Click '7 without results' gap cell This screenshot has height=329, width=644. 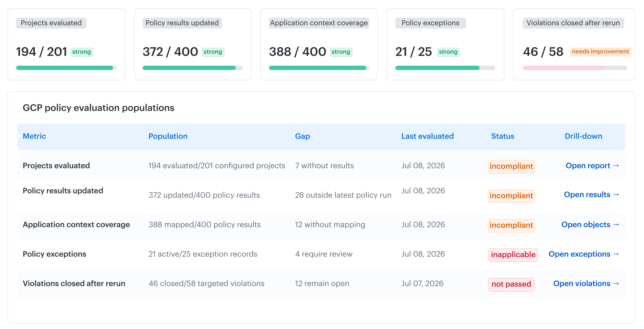(x=324, y=166)
